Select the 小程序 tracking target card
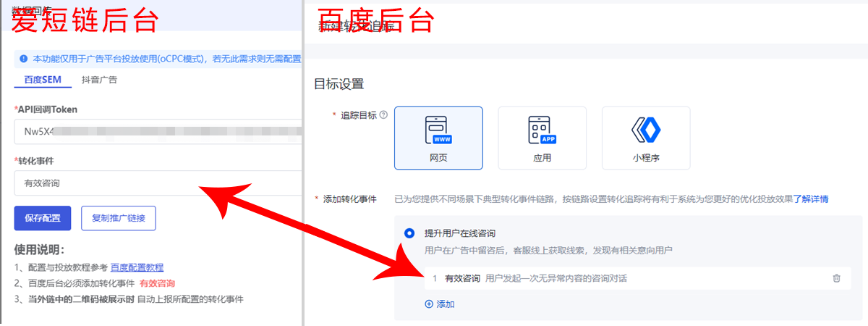The image size is (868, 326). 646,138
